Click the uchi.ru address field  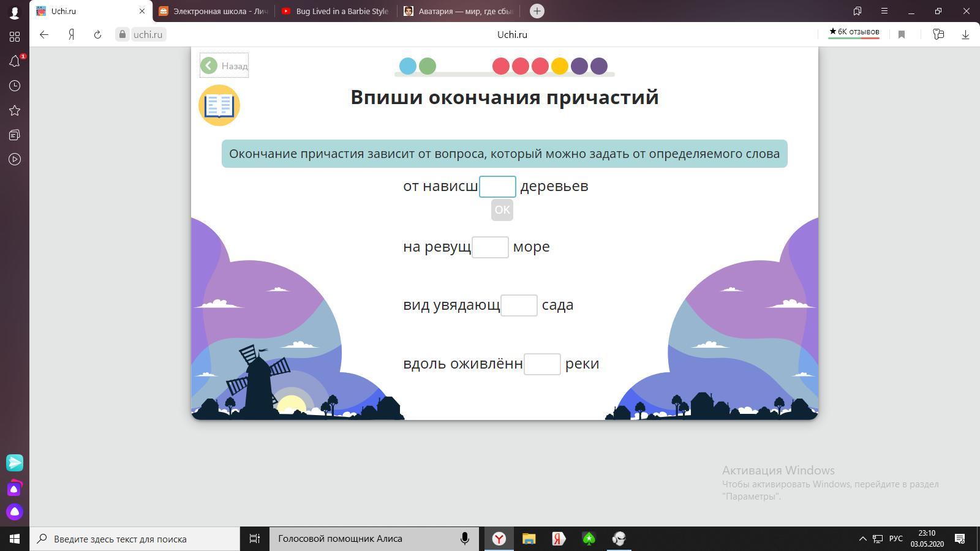(x=148, y=34)
